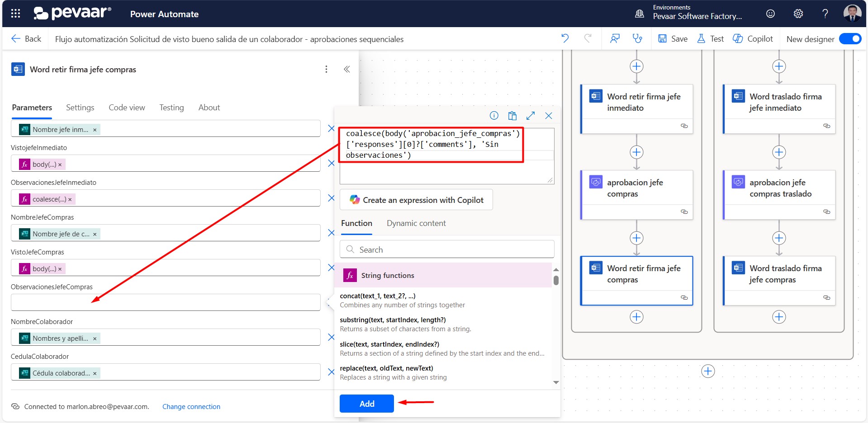Select the Parameters tab
Viewport: 868px width, 423px height.
click(x=32, y=108)
